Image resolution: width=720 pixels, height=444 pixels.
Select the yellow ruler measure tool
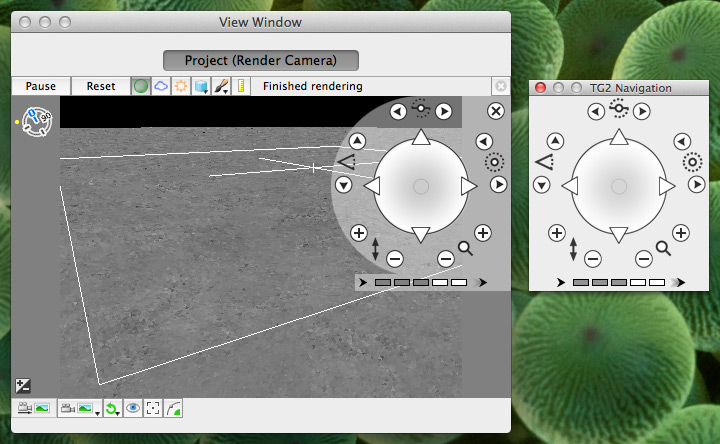tap(241, 86)
